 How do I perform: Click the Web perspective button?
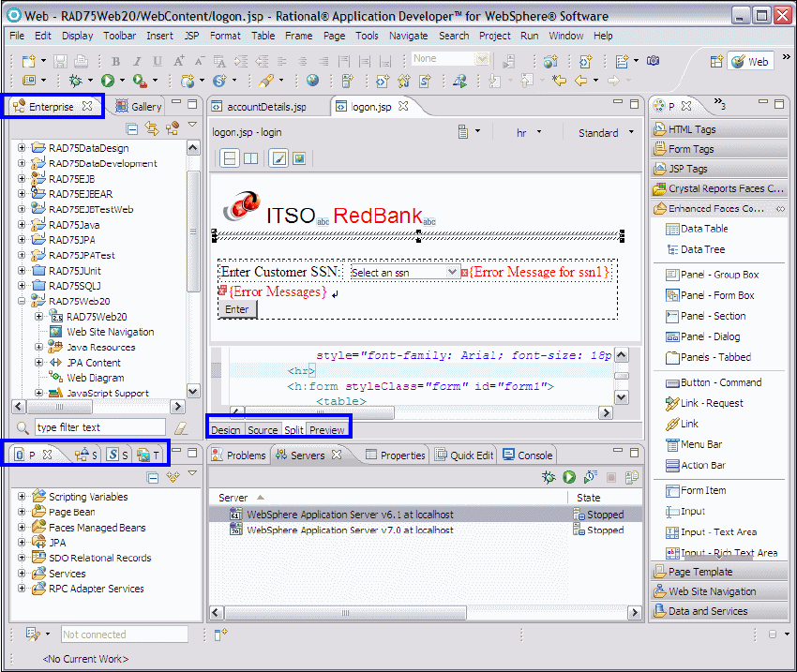pyautogui.click(x=750, y=62)
